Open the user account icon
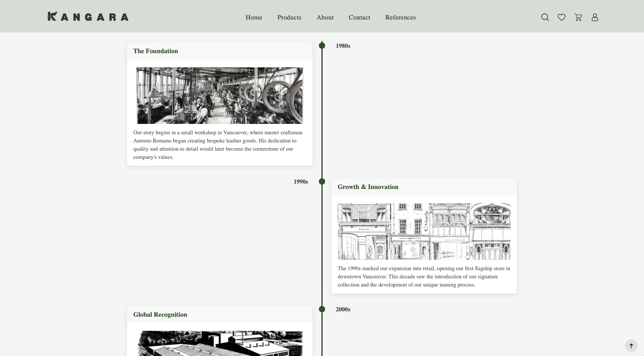Screen dimensions: 644x356 595,17
